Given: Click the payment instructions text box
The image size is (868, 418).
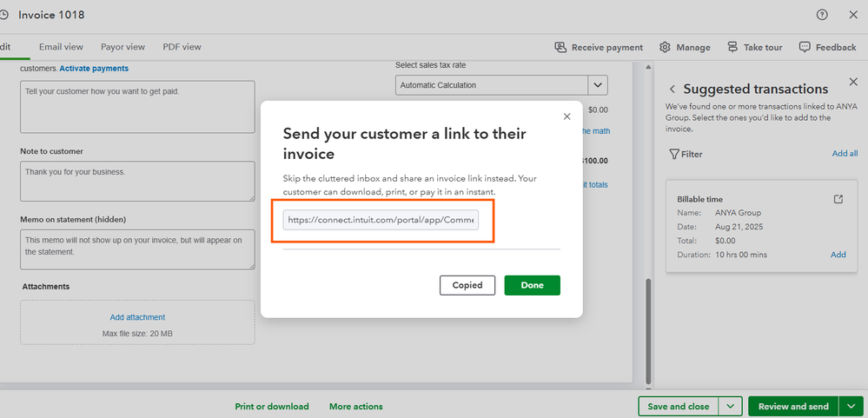Looking at the screenshot, I should pos(137,107).
